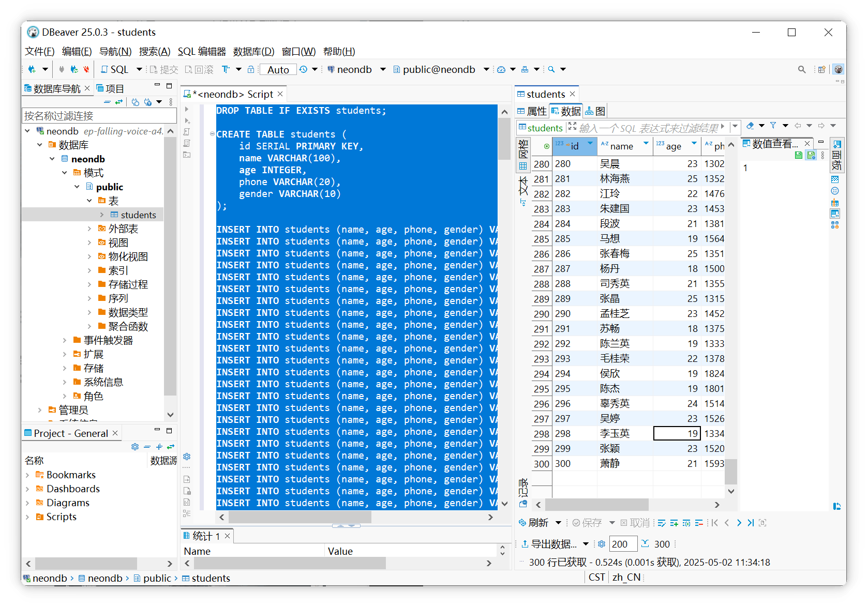Open the 数据库(D) menu
The image size is (868, 607).
click(x=253, y=51)
